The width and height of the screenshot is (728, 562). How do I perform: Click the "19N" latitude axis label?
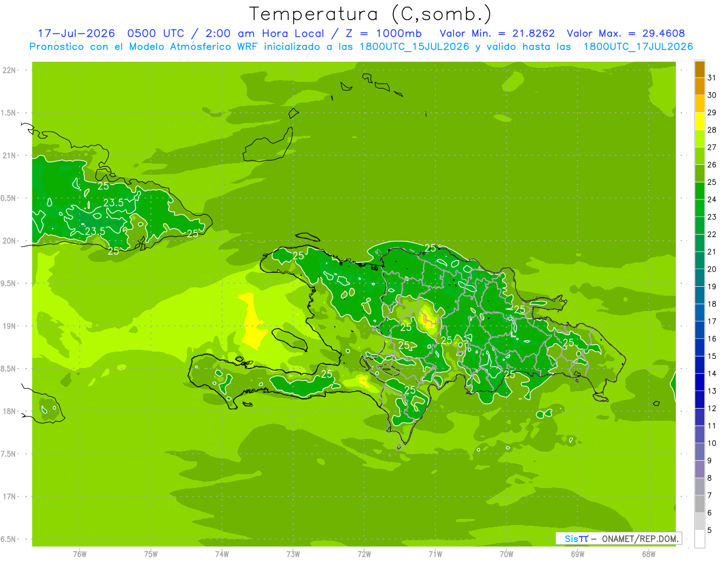pos(9,326)
